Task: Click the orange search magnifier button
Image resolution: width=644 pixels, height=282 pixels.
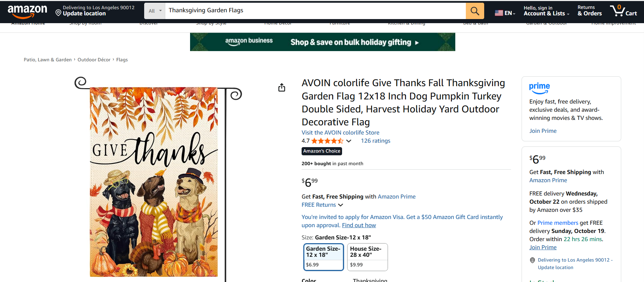Action: (x=475, y=11)
